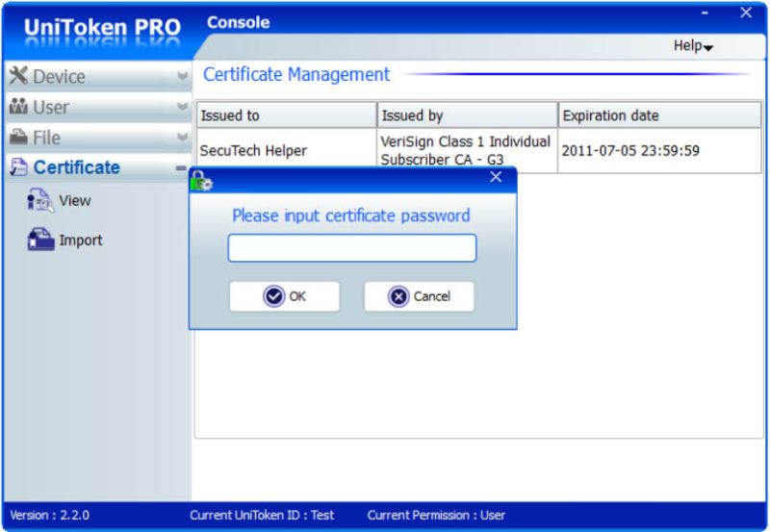Screen dimensions: 770x532
Task: Click the Device wrench icon
Action: click(18, 76)
